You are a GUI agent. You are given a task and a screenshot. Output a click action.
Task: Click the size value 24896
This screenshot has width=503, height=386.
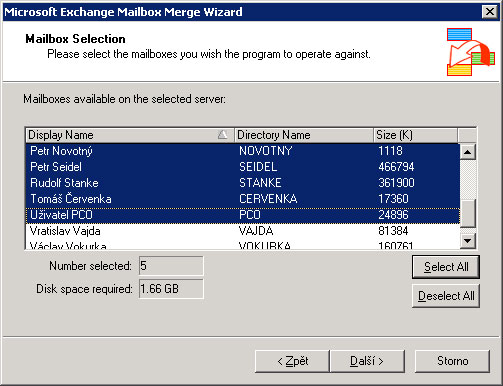coord(393,215)
